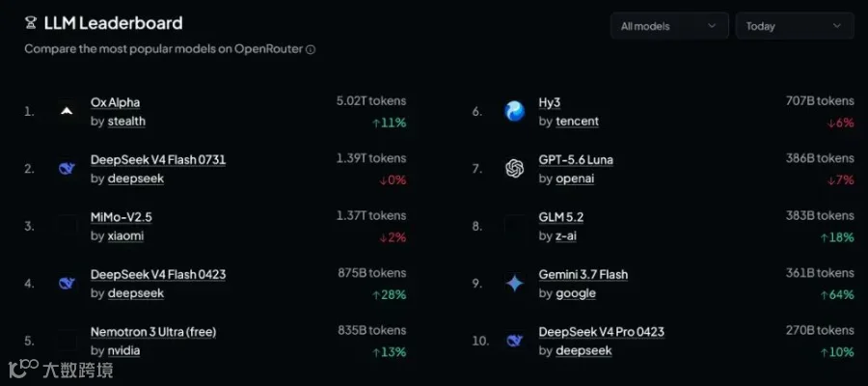Click the Gemini sparkle icon
The width and height of the screenshot is (868, 386).
click(514, 284)
